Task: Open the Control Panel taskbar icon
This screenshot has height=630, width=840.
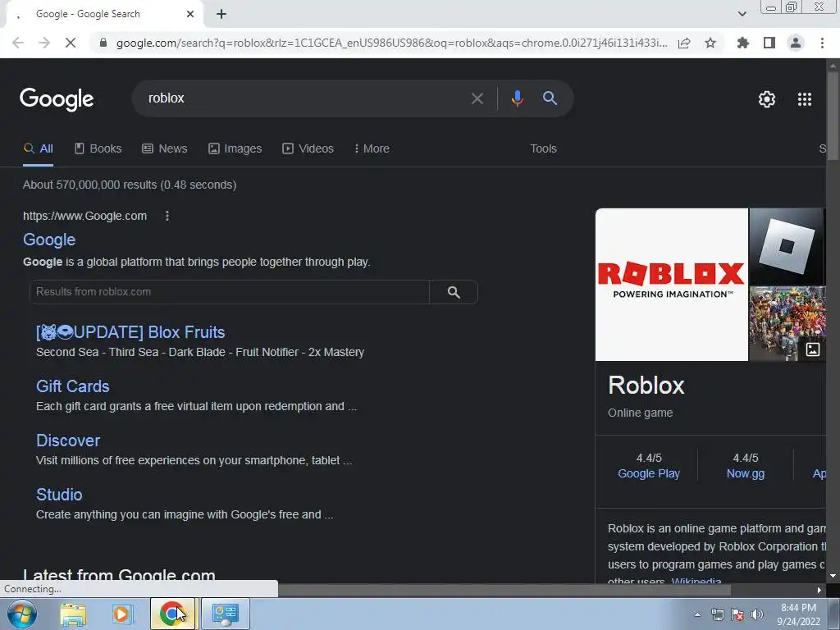Action: click(226, 614)
